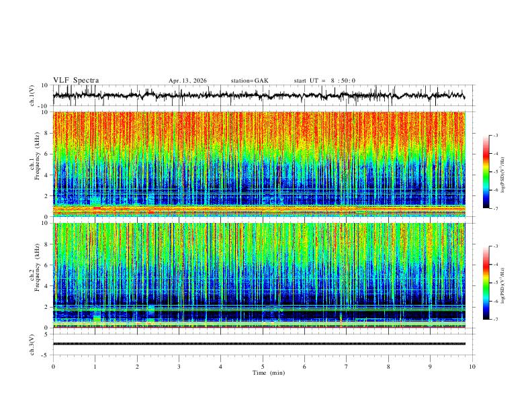Click the "-7" tick on ch.1 color bar
The width and height of the screenshot is (532, 411).
(496, 208)
